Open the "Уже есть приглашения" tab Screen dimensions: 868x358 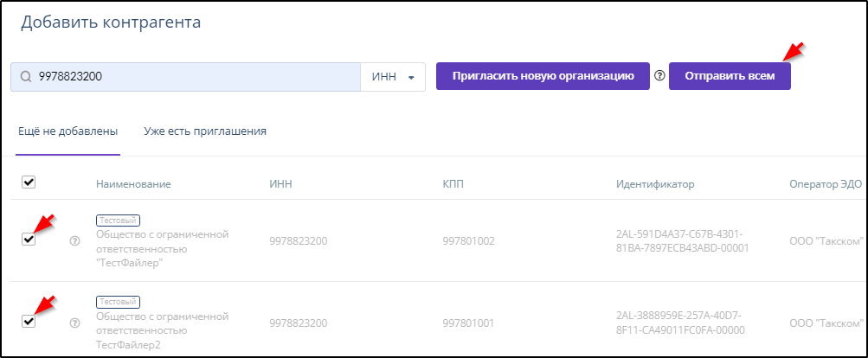tap(204, 131)
